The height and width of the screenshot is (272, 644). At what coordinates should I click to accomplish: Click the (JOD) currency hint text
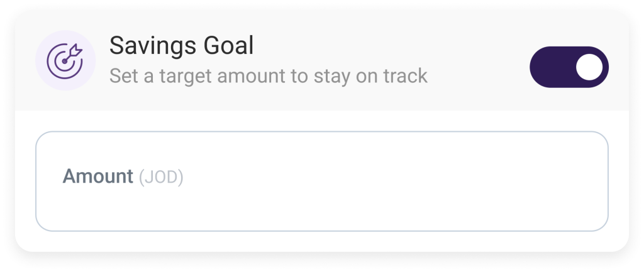(x=160, y=177)
